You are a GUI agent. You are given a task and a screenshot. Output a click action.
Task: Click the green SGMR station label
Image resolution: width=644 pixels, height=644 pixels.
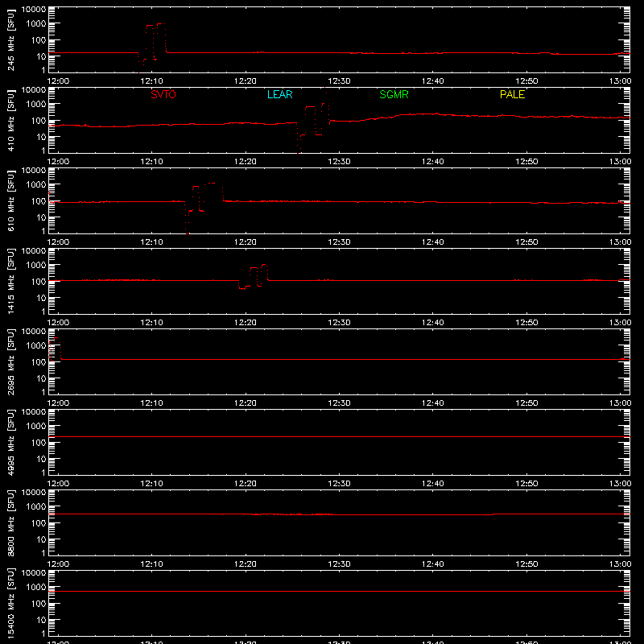pyautogui.click(x=394, y=94)
